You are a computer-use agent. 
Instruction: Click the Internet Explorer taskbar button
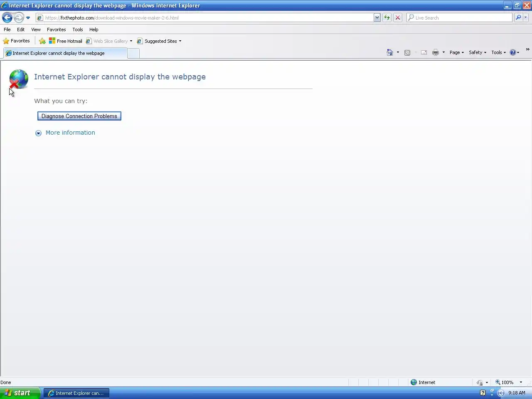click(x=76, y=393)
